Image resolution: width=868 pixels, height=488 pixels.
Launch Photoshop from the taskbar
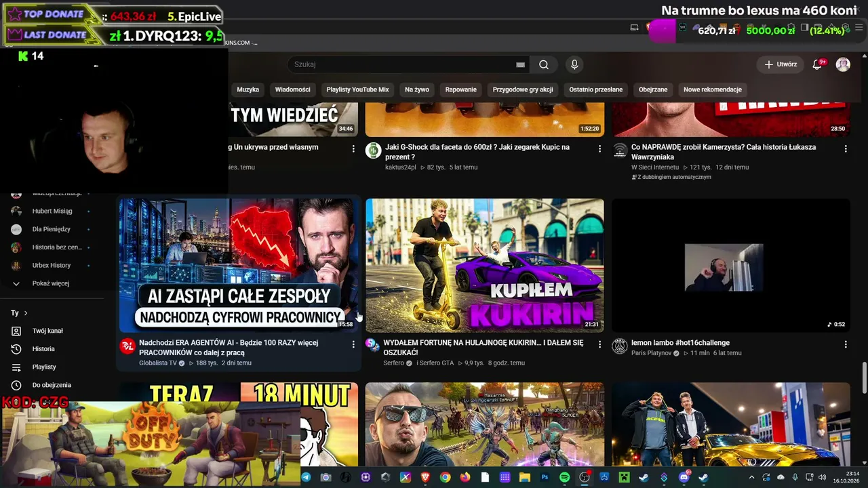pyautogui.click(x=545, y=477)
